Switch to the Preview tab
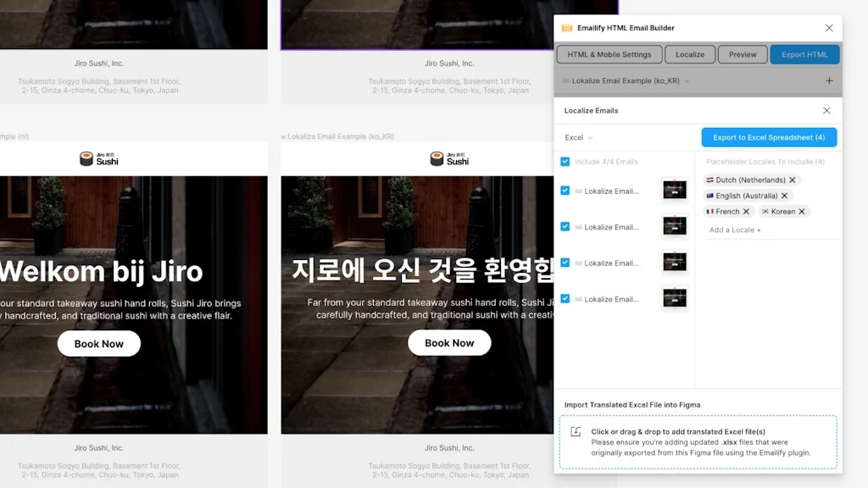The image size is (868, 488). pos(743,53)
